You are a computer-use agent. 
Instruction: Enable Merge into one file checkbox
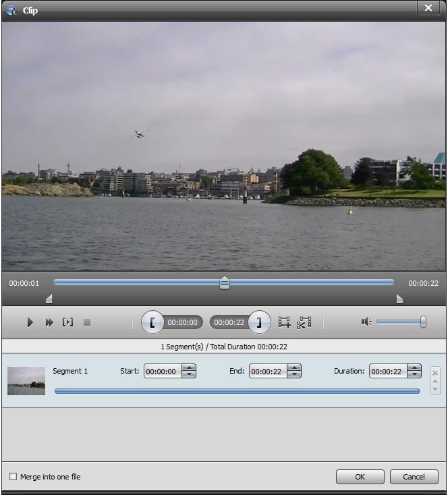pyautogui.click(x=13, y=477)
